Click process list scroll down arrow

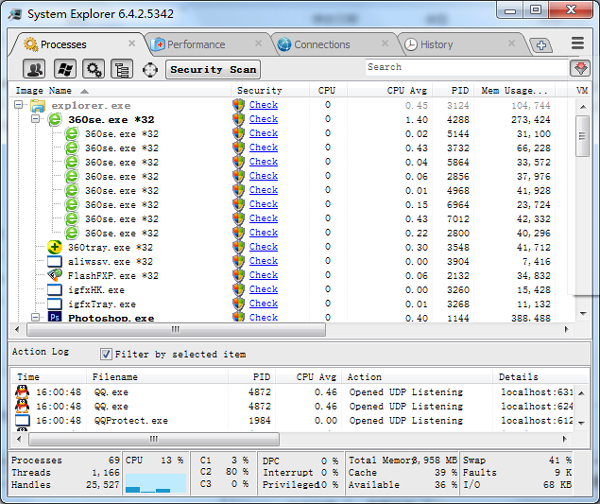click(583, 314)
